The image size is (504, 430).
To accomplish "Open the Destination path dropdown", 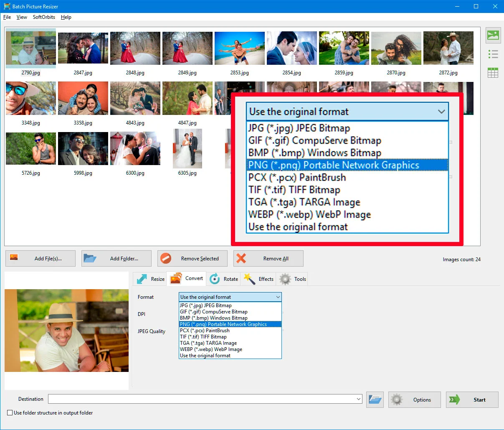I will tap(358, 399).
